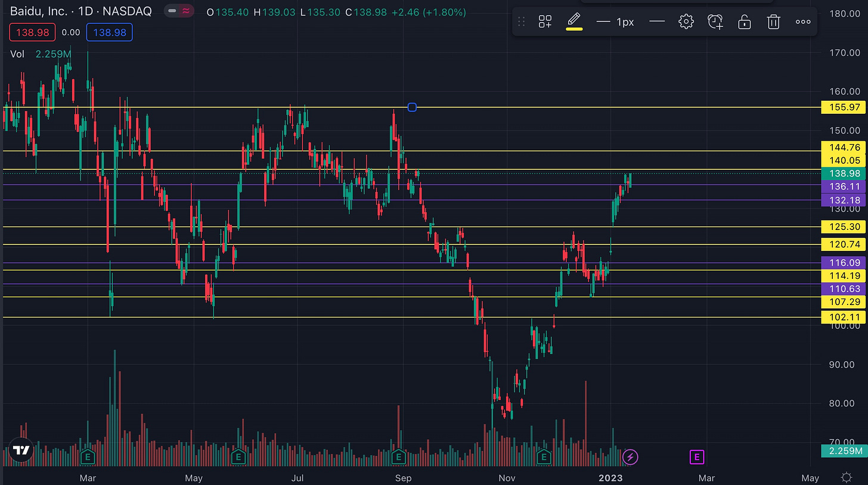Click the purple lightning bolt icon
Image resolution: width=868 pixels, height=485 pixels.
(x=630, y=458)
